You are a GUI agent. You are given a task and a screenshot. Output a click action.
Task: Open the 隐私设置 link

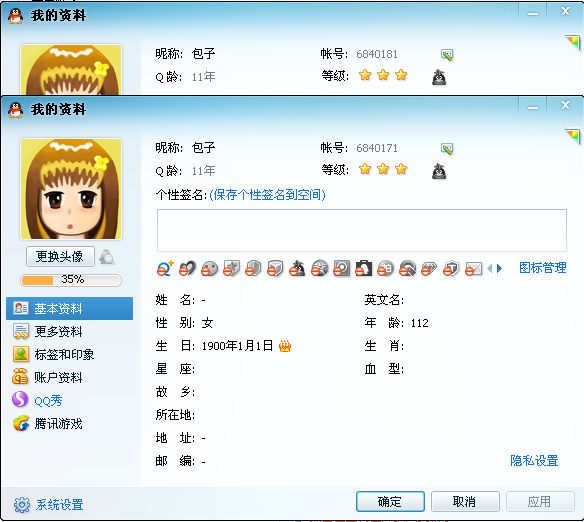(x=534, y=461)
